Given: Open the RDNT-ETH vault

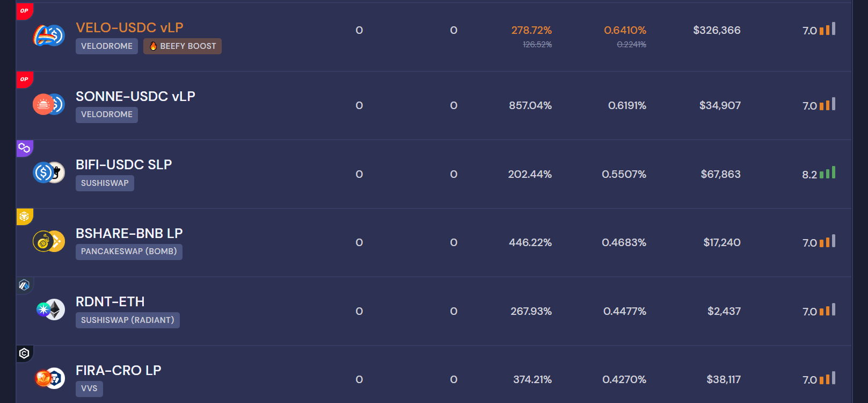Looking at the screenshot, I should point(110,301).
